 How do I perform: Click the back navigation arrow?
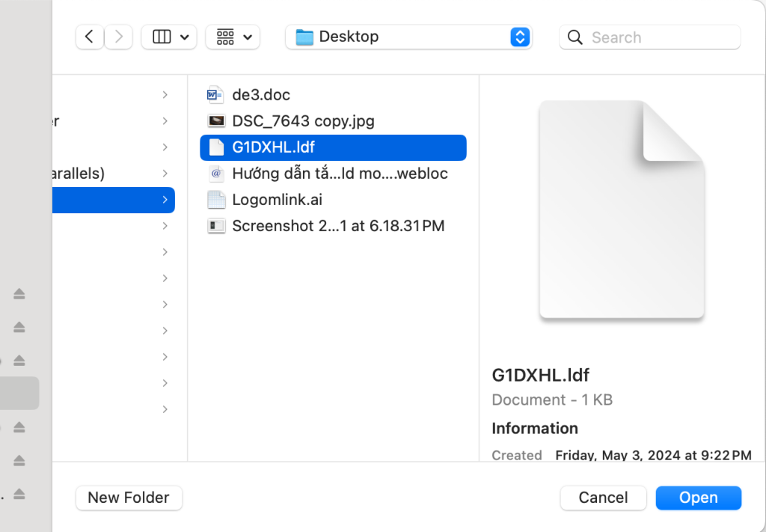(x=89, y=37)
